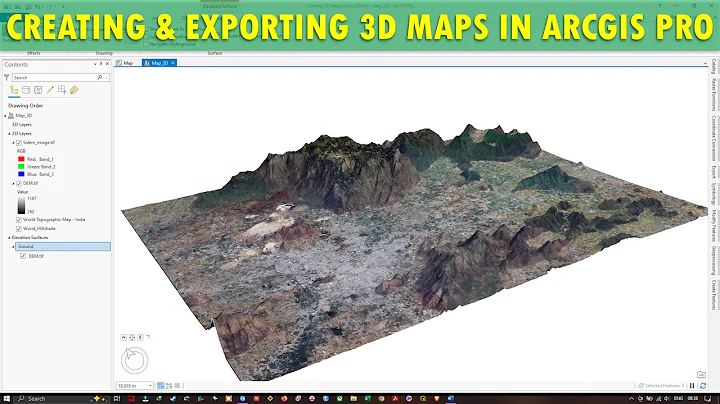The width and height of the screenshot is (720, 404).
Task: Open the Raster Functions side tab
Action: [x=714, y=94]
